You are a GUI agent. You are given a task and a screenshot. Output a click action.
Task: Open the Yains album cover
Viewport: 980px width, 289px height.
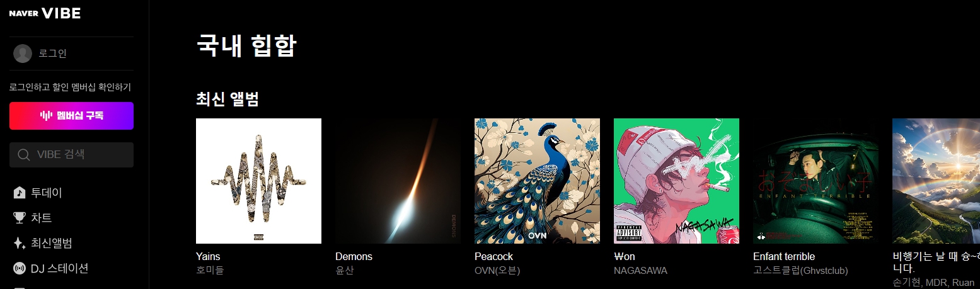pyautogui.click(x=258, y=181)
